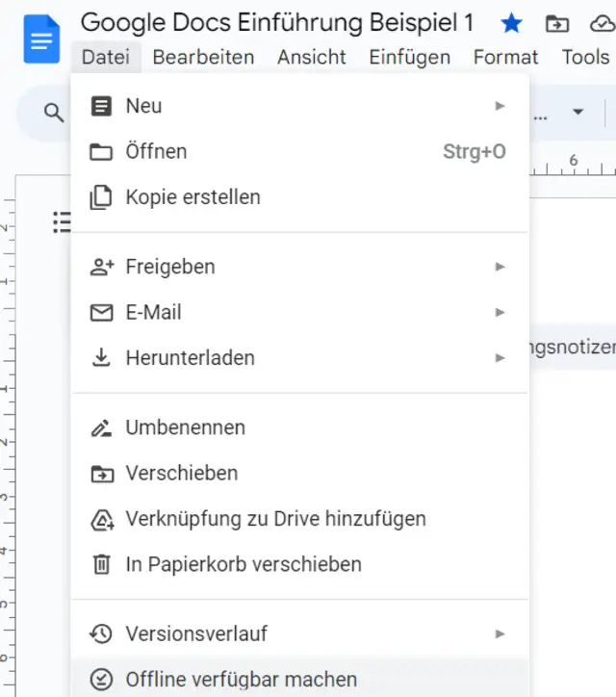Expand the Freigeben submenu arrow
Image resolution: width=616 pixels, height=697 pixels.
point(500,267)
